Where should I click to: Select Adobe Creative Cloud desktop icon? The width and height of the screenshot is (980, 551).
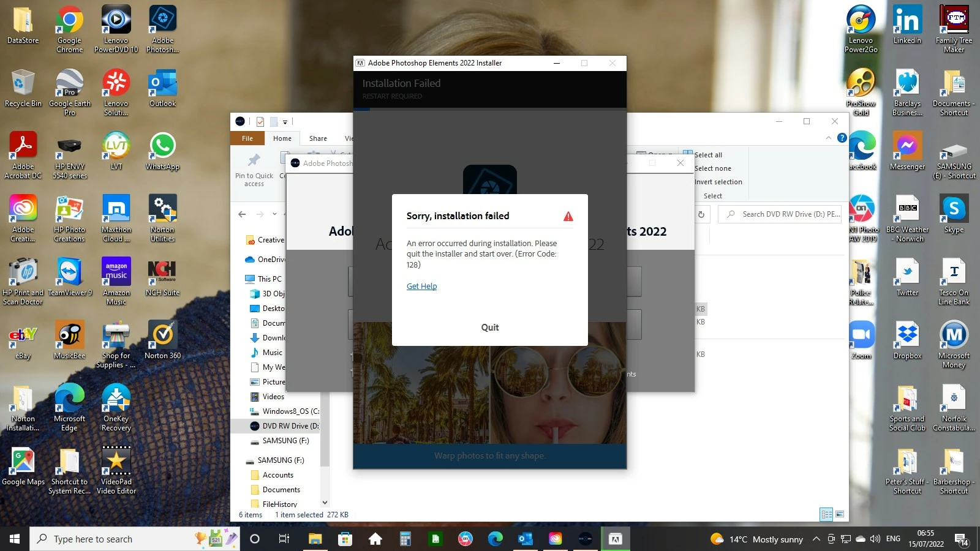pyautogui.click(x=23, y=219)
